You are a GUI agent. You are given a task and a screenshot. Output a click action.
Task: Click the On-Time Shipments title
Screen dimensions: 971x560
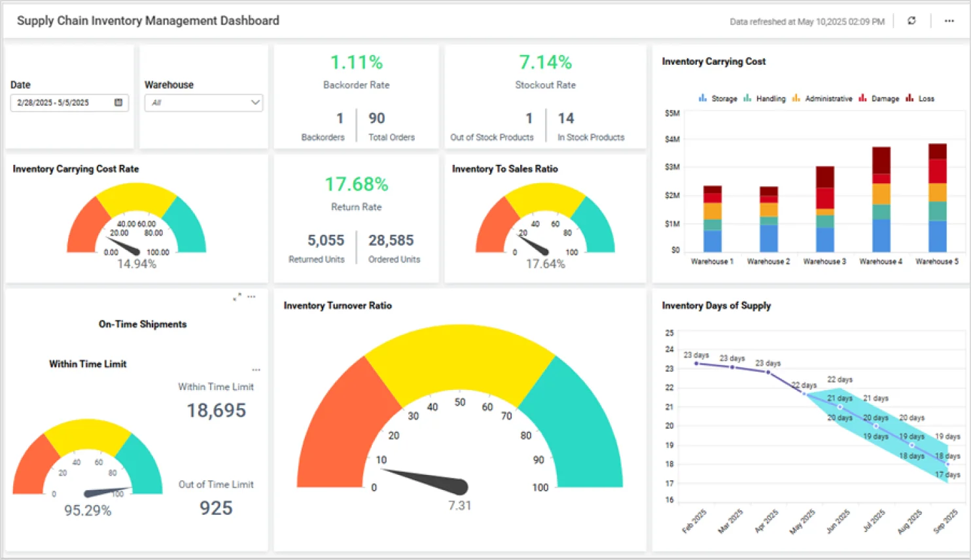(x=143, y=324)
